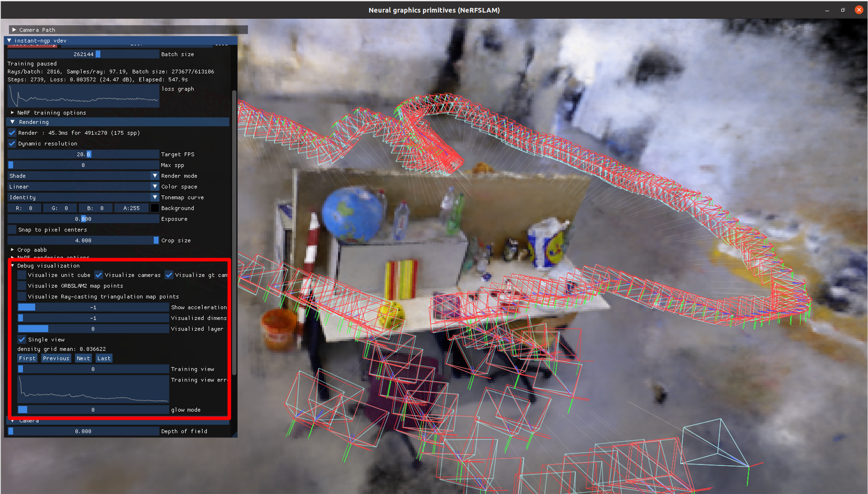Image resolution: width=868 pixels, height=494 pixels.
Task: Toggle Visualize cameras checkbox
Action: tap(99, 275)
